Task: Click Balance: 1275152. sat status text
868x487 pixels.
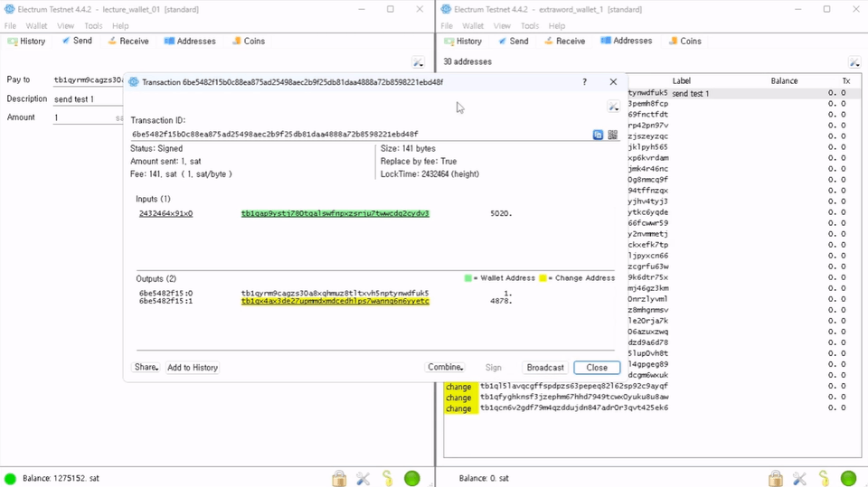Action: [61, 478]
